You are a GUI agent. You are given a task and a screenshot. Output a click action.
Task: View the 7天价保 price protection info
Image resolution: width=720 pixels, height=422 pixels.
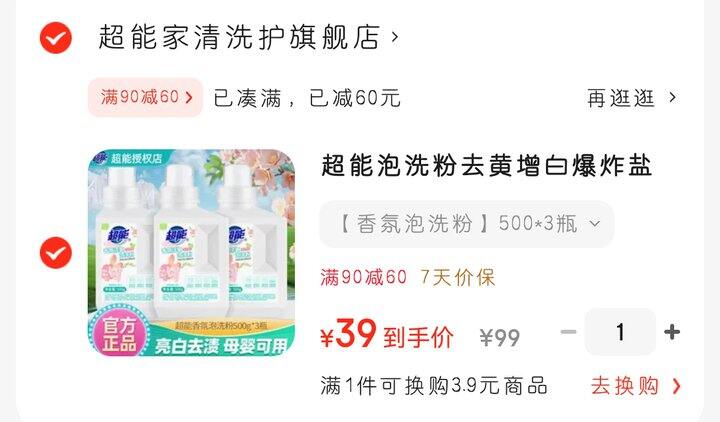pyautogui.click(x=458, y=277)
